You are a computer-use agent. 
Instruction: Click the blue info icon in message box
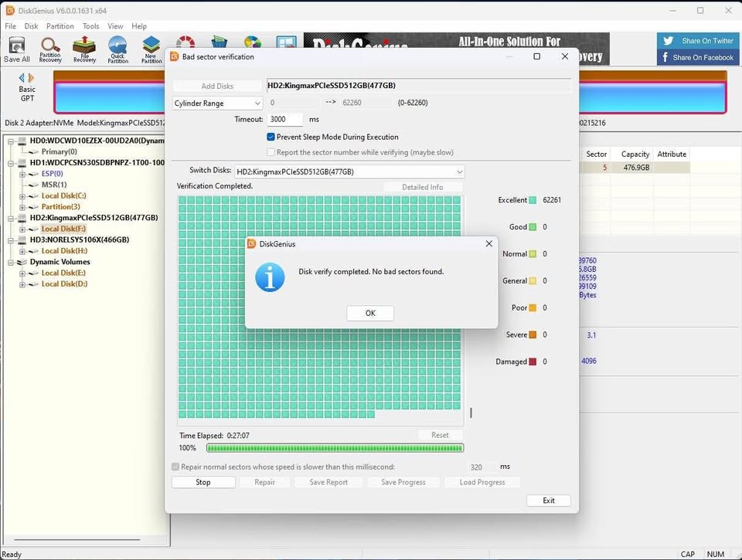click(x=270, y=277)
